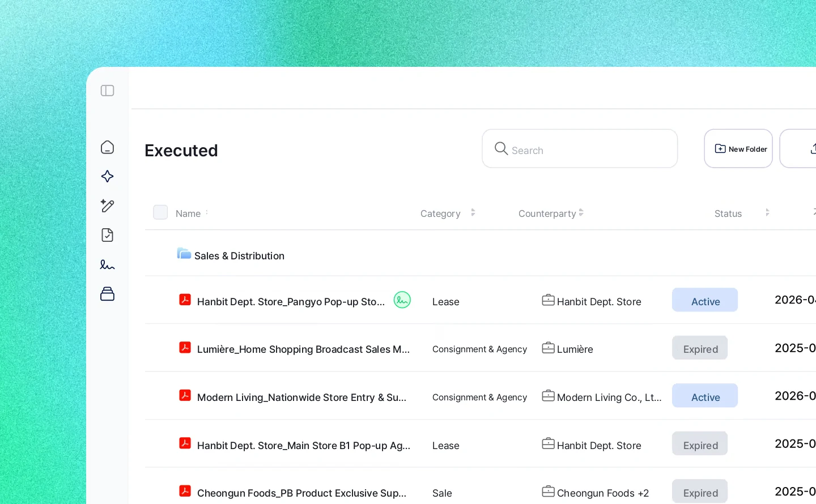Click the green e-signature badge on Pangyo row
This screenshot has height=504, width=816.
pyautogui.click(x=402, y=300)
